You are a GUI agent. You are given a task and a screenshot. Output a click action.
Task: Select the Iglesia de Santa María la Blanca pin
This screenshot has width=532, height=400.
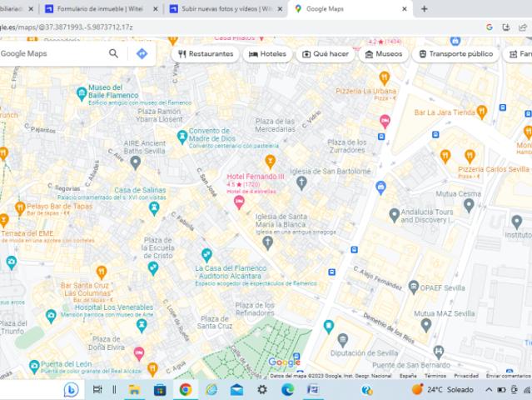pyautogui.click(x=267, y=243)
